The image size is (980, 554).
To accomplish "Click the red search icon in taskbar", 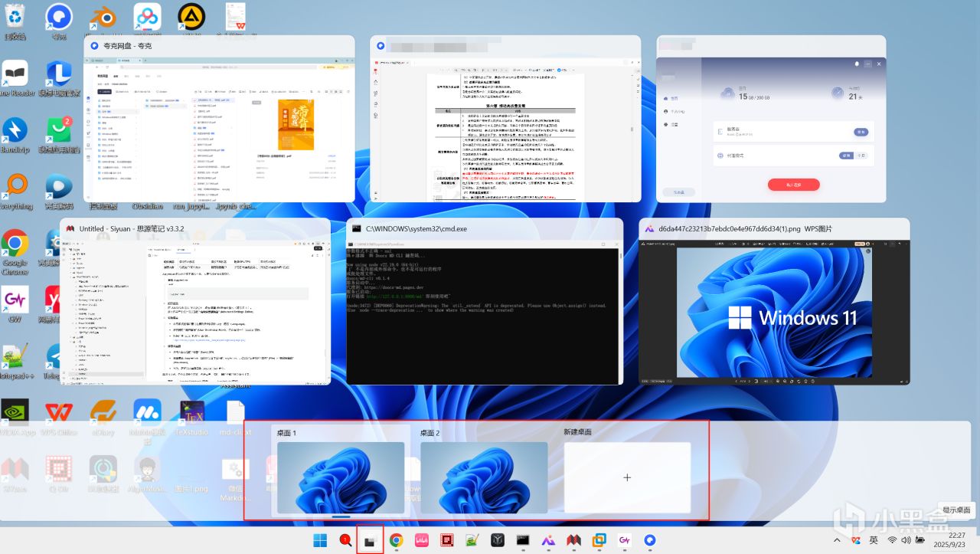I will tap(345, 540).
